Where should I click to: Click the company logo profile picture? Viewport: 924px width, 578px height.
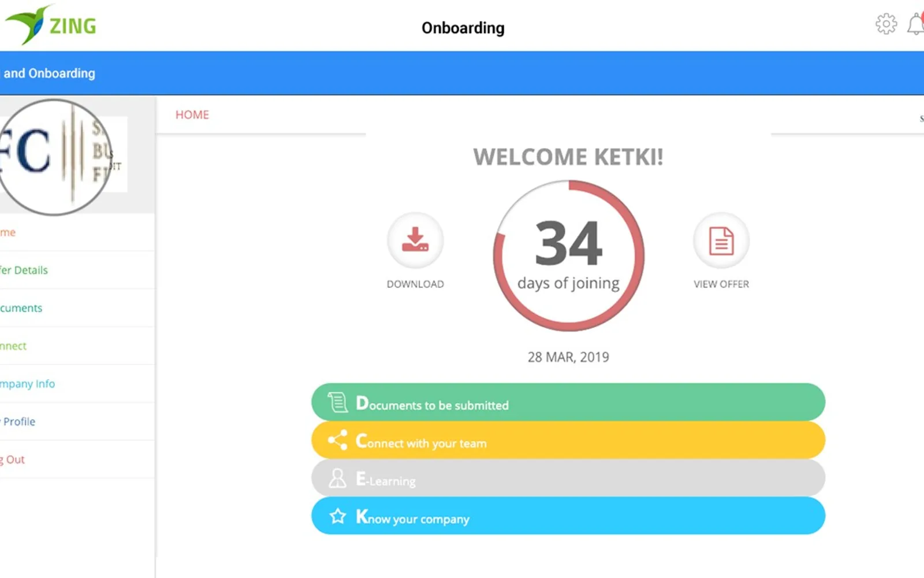56,157
